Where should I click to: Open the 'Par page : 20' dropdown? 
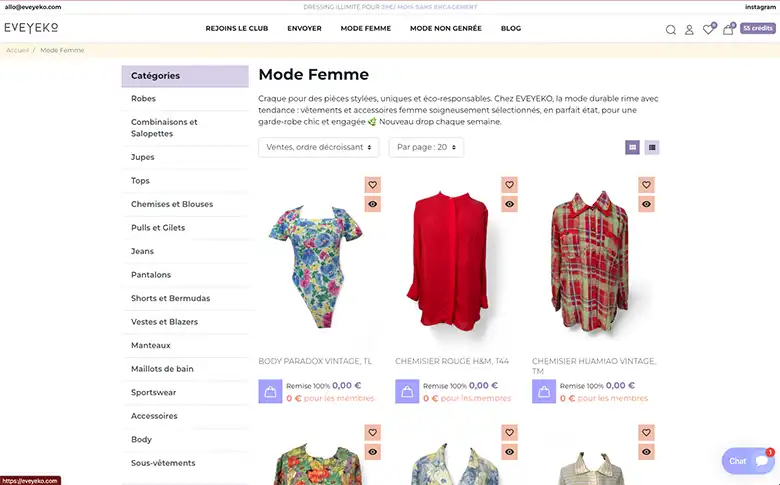point(426,148)
